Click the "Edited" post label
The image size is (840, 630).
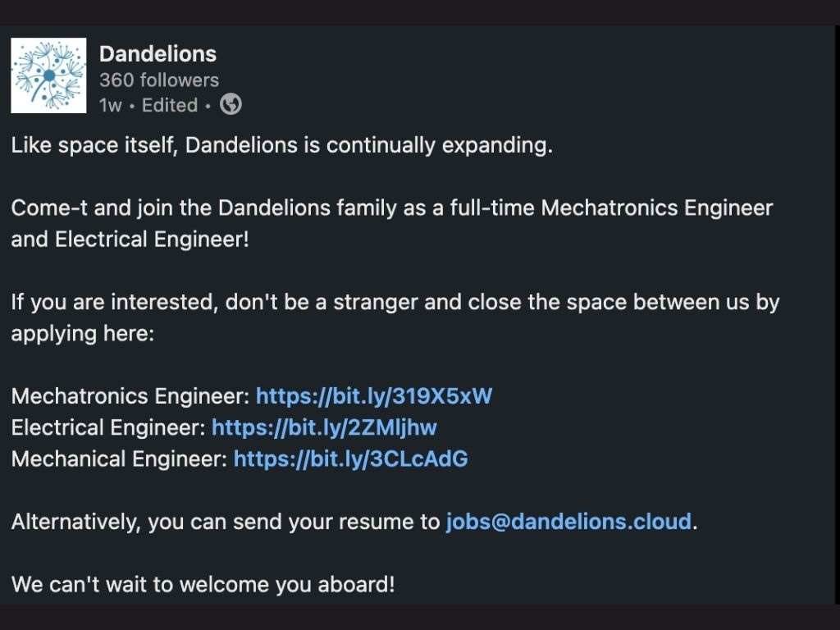click(x=170, y=105)
